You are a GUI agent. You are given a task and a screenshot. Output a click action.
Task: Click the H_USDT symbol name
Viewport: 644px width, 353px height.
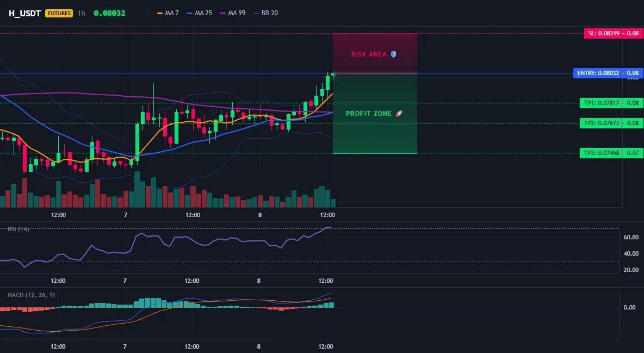24,13
